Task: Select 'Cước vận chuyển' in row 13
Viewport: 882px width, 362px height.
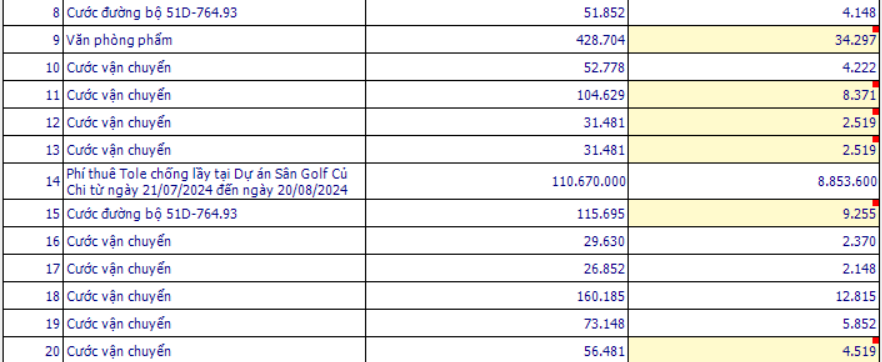Action: 214,150
